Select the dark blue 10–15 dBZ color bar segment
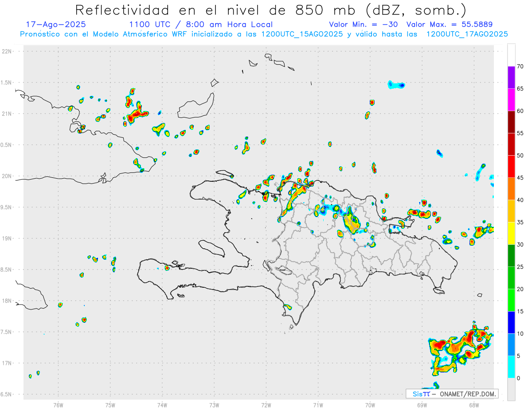The width and height of the screenshot is (532, 411). pyautogui.click(x=511, y=322)
